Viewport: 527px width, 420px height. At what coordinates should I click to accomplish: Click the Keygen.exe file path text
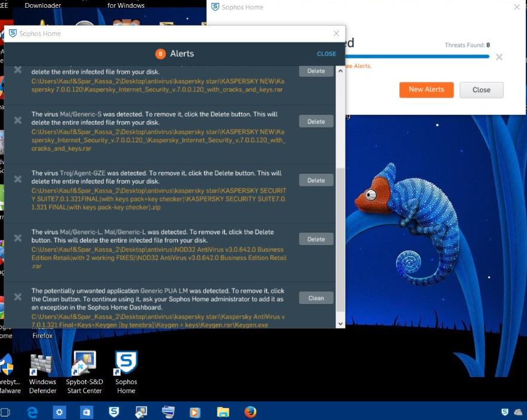click(158, 321)
